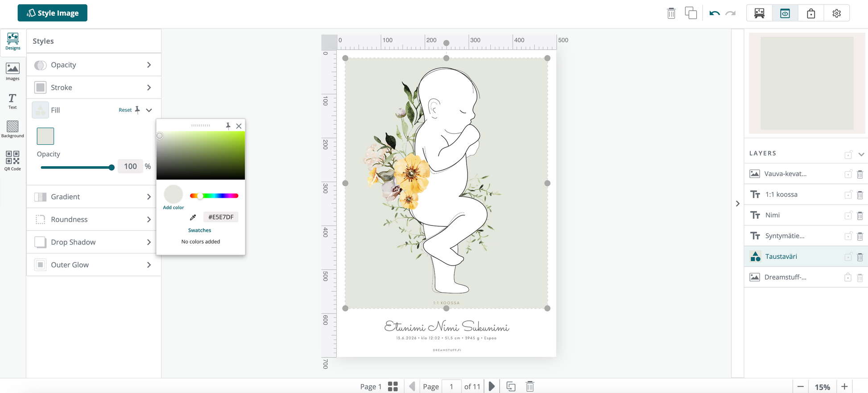The image size is (868, 393).
Task: Select the Nimi text layer
Action: pos(773,215)
